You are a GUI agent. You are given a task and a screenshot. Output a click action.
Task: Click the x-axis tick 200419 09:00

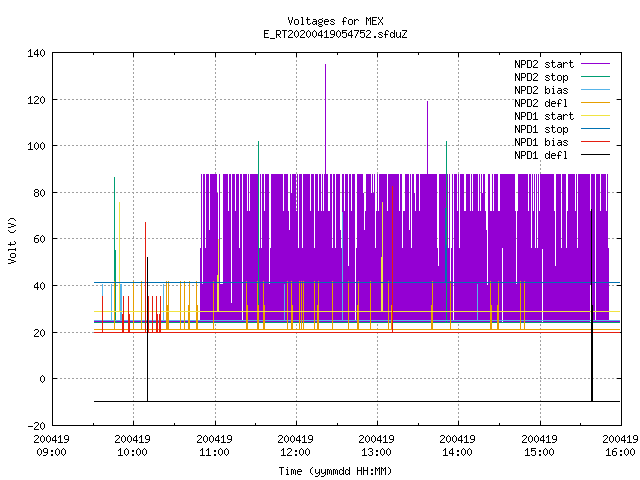(x=51, y=446)
